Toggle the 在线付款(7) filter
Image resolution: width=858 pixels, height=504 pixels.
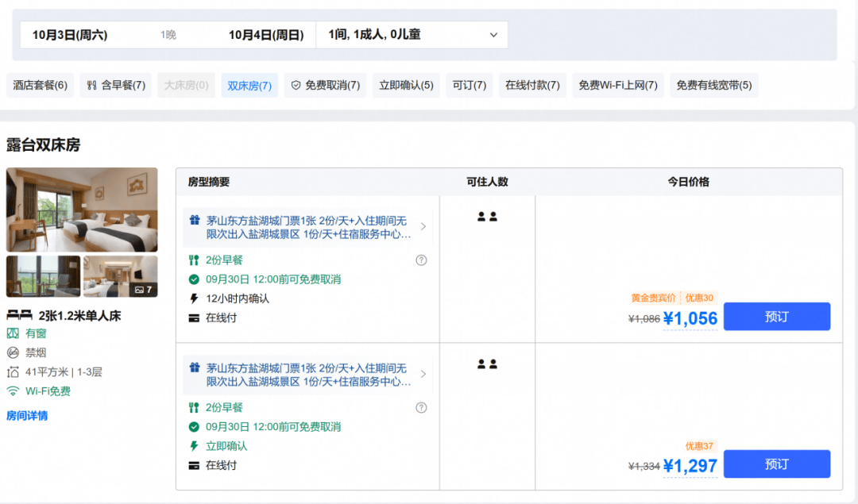pos(532,85)
